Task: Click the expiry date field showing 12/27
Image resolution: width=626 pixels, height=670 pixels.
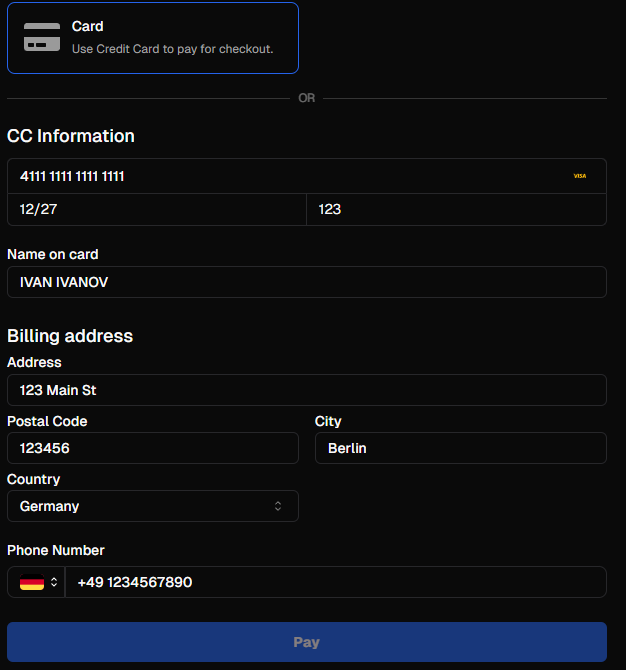Action: pyautogui.click(x=156, y=210)
